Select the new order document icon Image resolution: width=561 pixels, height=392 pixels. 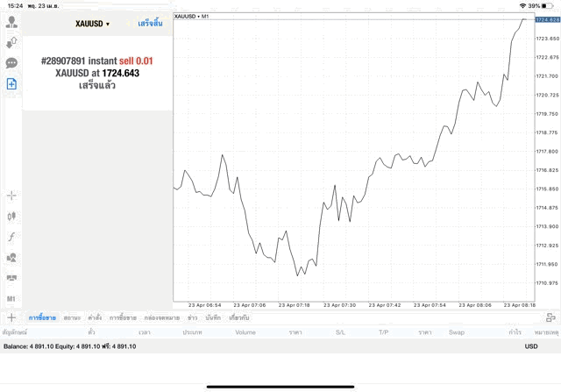tap(11, 84)
